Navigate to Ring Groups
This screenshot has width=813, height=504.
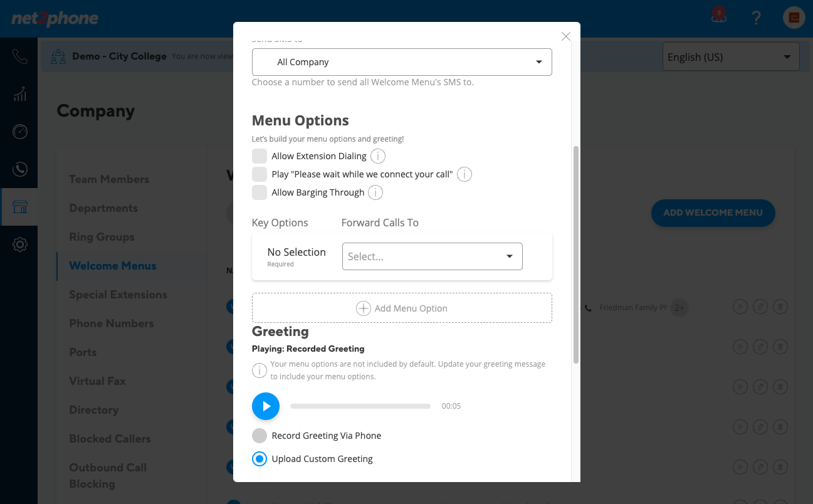102,237
